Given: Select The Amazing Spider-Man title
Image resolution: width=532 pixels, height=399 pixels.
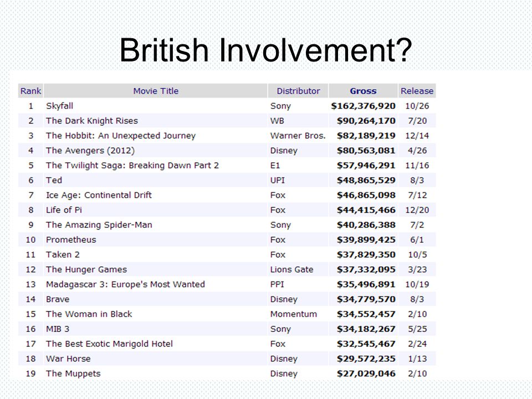Looking at the screenshot, I should click(x=99, y=225).
